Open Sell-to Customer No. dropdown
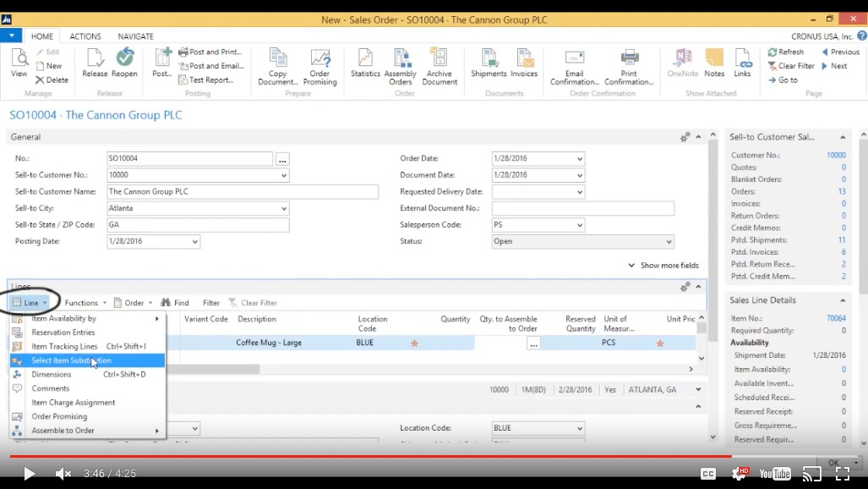 pos(283,175)
